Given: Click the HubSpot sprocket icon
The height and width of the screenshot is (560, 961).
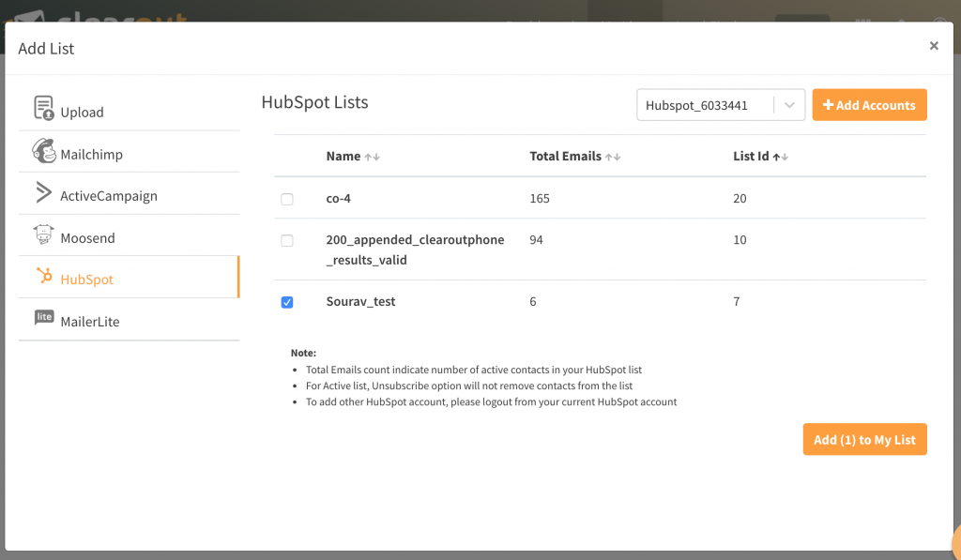Looking at the screenshot, I should click(44, 276).
